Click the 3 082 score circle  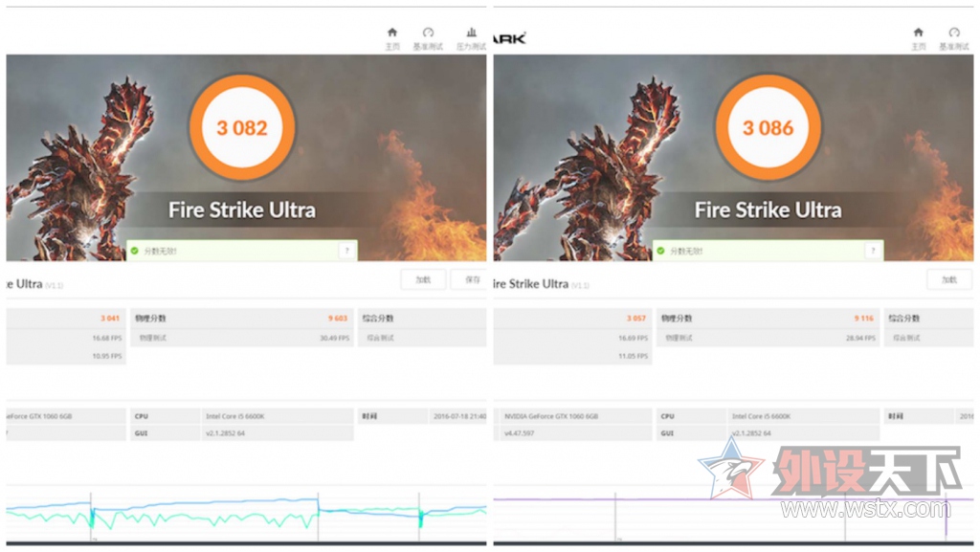242,127
